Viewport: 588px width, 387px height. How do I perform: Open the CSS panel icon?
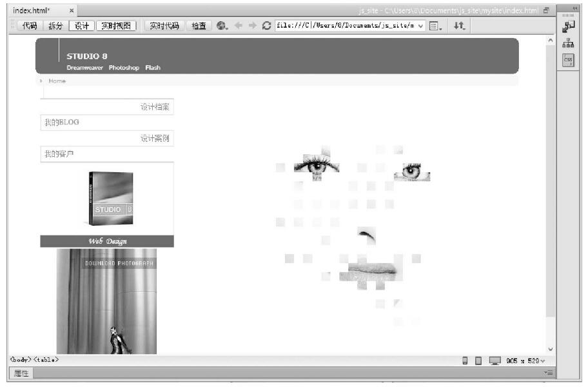coord(568,60)
